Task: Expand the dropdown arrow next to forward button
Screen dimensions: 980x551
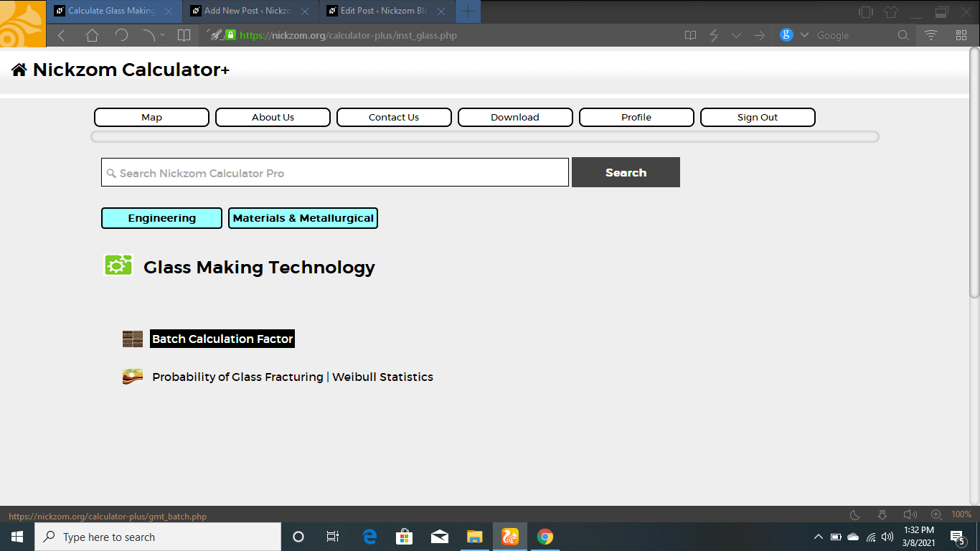Action: click(162, 34)
